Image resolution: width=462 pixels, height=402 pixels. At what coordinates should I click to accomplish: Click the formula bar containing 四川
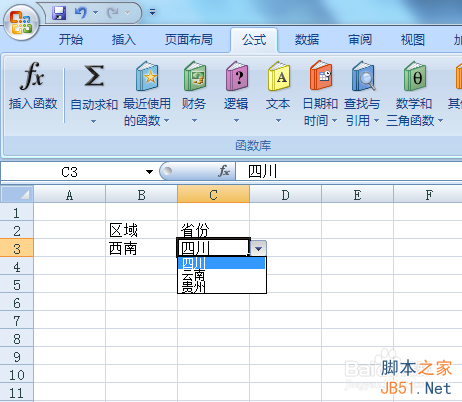coord(349,172)
